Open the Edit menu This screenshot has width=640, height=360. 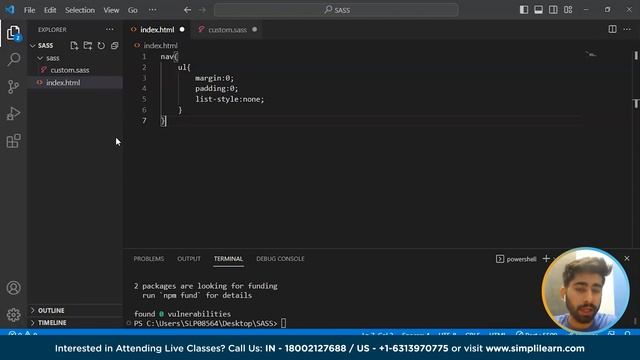point(50,10)
